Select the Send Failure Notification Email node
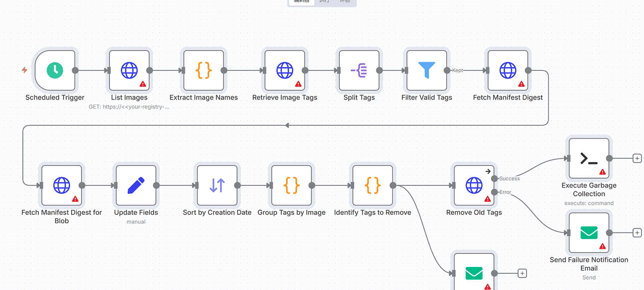The image size is (644, 290). click(589, 233)
